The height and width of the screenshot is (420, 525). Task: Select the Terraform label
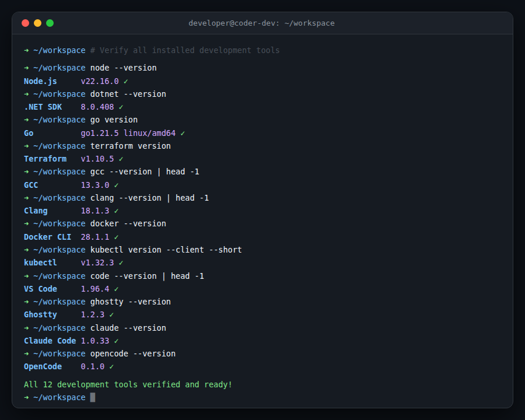point(45,159)
